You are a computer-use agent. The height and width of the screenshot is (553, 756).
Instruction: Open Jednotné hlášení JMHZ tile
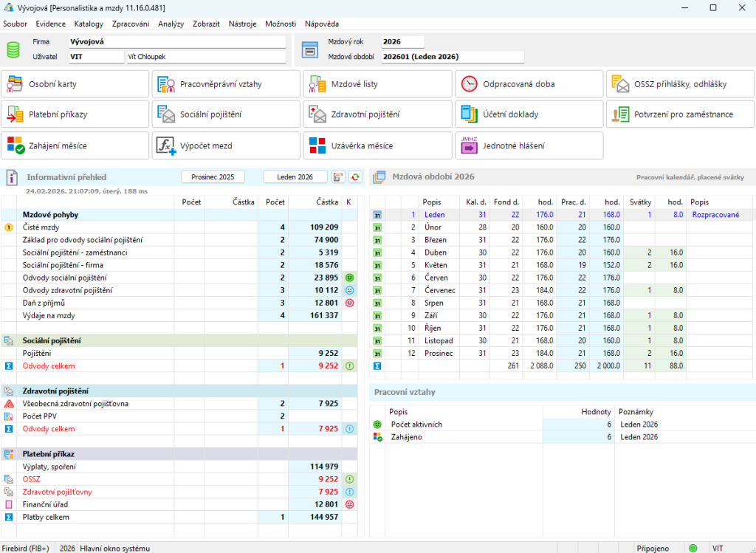pos(529,145)
